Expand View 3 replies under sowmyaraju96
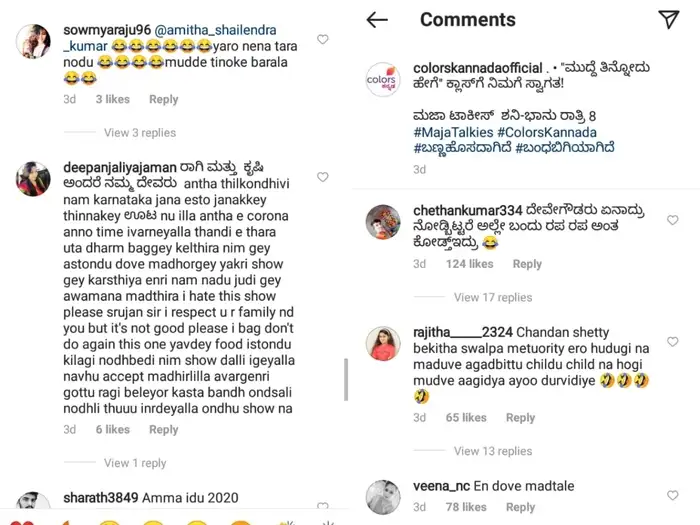 coord(139,133)
